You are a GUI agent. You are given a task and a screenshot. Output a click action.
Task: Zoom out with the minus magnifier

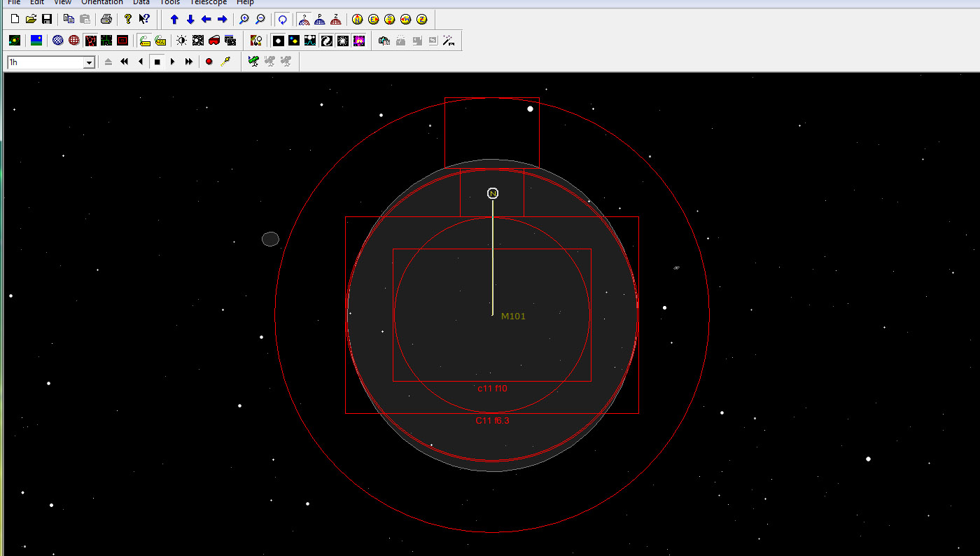pyautogui.click(x=260, y=19)
